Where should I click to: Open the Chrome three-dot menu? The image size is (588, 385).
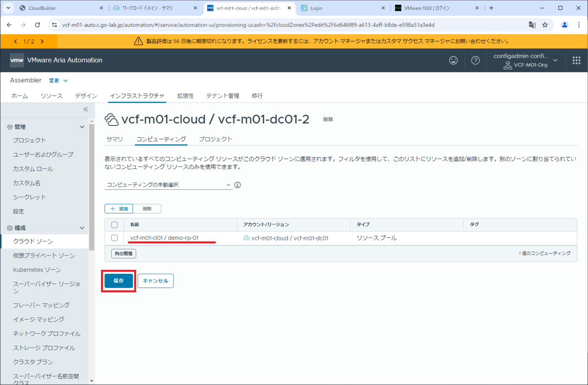pos(578,25)
